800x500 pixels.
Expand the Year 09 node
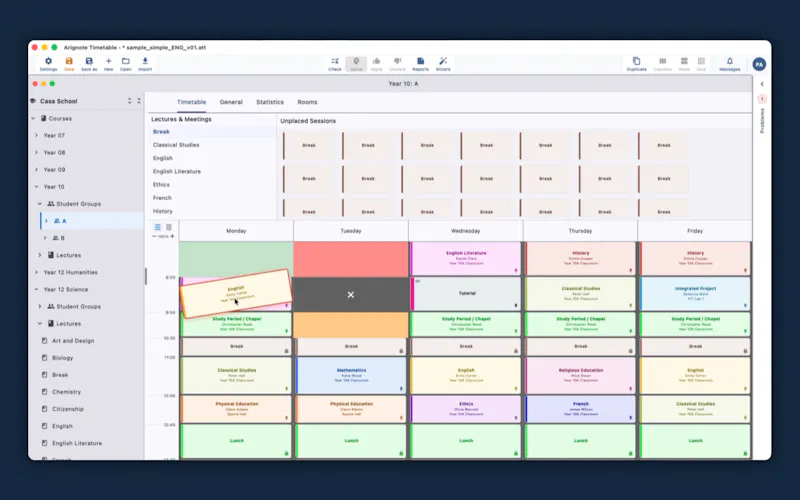click(36, 169)
